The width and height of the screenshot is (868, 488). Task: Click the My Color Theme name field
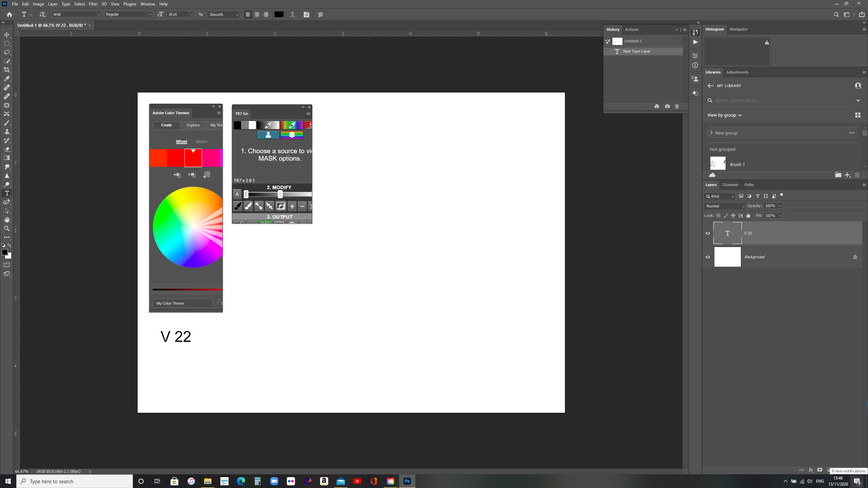182,303
